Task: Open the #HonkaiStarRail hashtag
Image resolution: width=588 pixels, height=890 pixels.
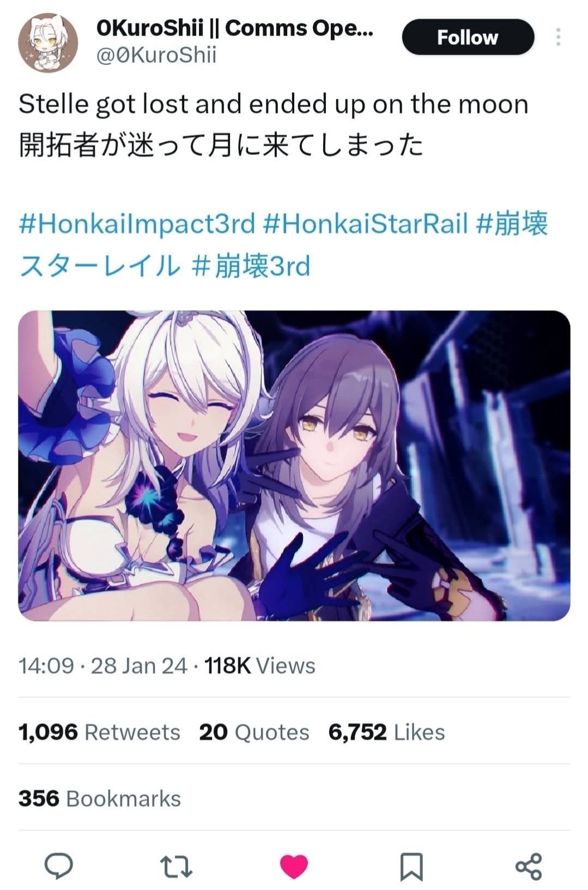Action: pos(365,224)
